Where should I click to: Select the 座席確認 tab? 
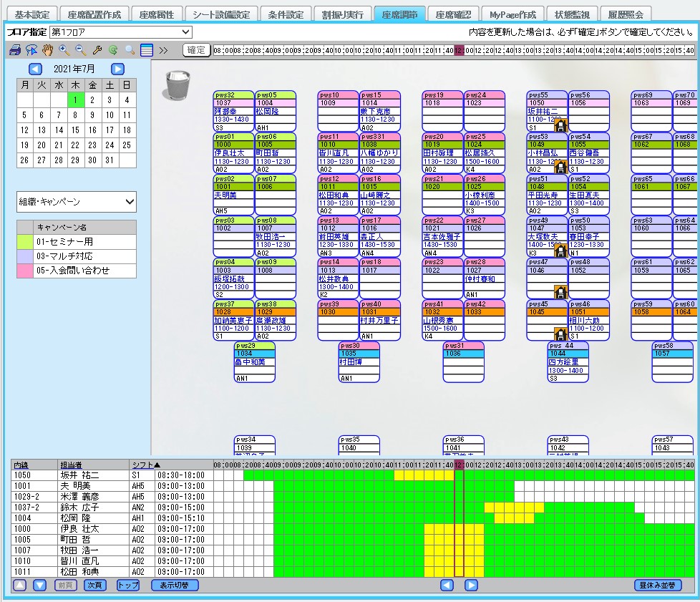point(453,14)
